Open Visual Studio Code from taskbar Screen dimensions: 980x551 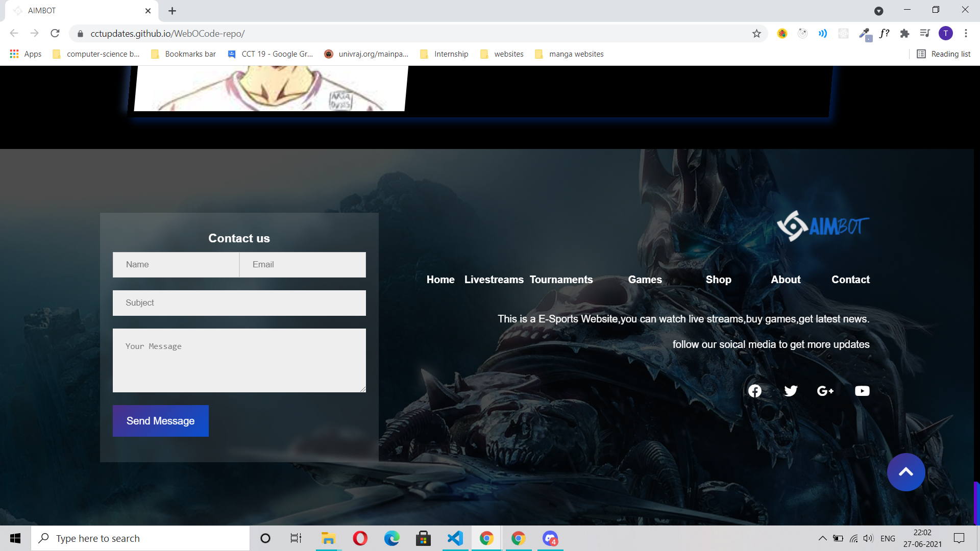pos(455,538)
